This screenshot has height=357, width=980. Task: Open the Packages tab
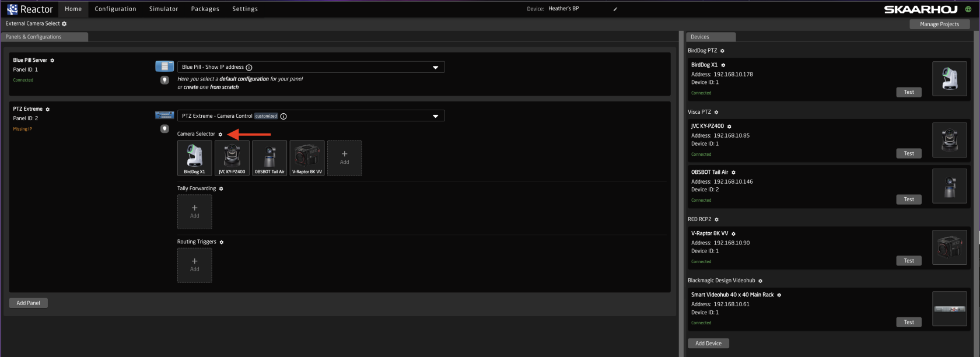coord(205,9)
